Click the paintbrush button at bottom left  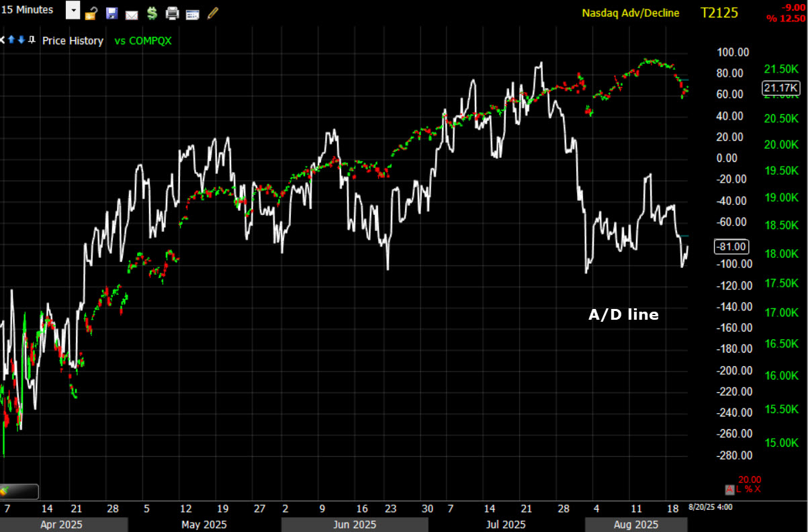pyautogui.click(x=19, y=492)
